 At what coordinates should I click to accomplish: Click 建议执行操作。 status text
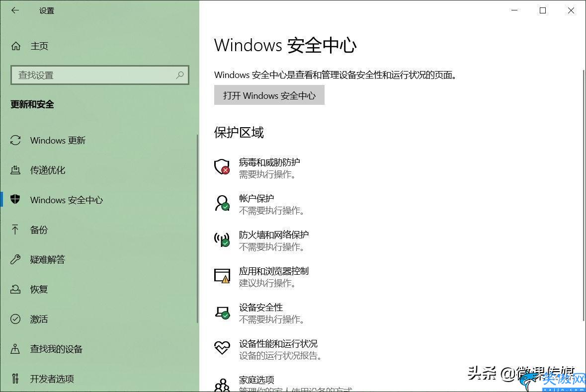click(x=267, y=283)
